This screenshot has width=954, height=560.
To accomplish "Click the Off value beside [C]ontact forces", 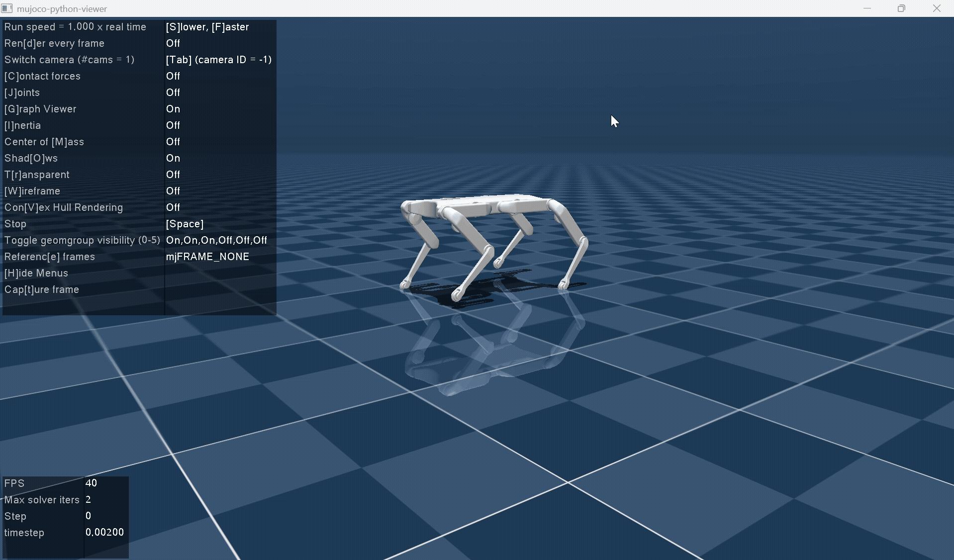I will pyautogui.click(x=173, y=76).
